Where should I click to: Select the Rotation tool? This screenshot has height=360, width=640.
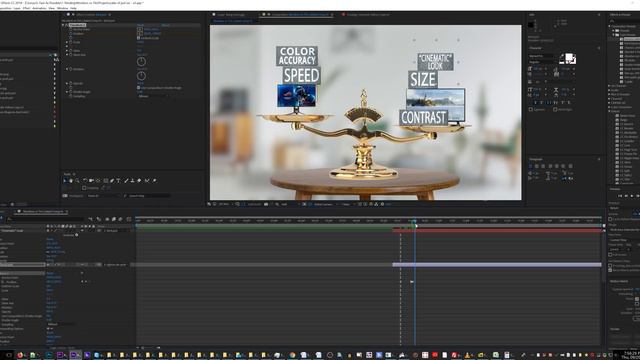(85, 180)
